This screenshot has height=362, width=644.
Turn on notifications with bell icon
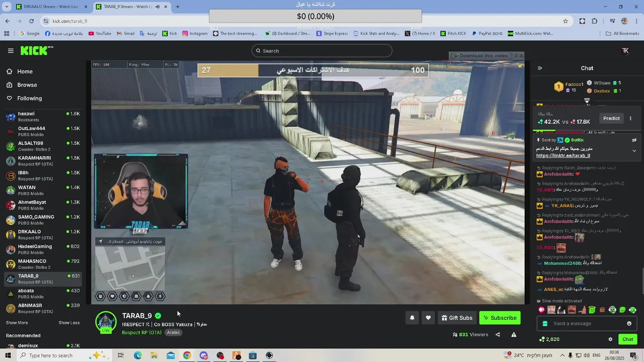pos(412,318)
